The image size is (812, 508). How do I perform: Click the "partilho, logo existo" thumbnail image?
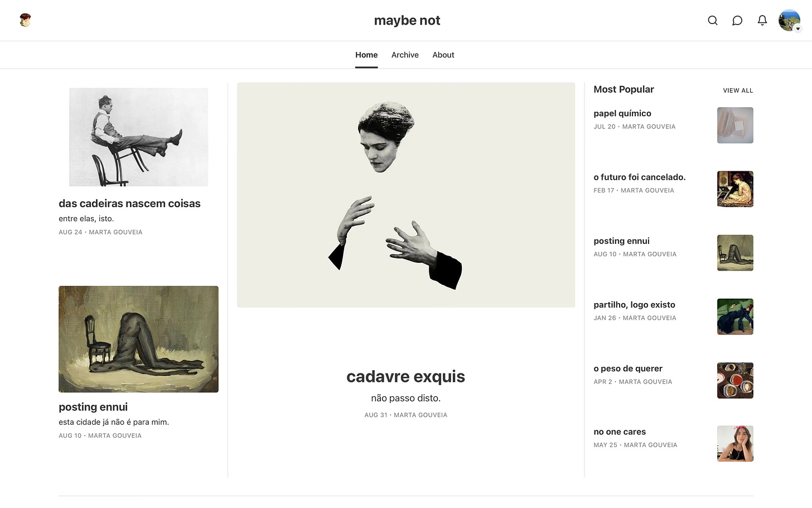click(x=735, y=317)
